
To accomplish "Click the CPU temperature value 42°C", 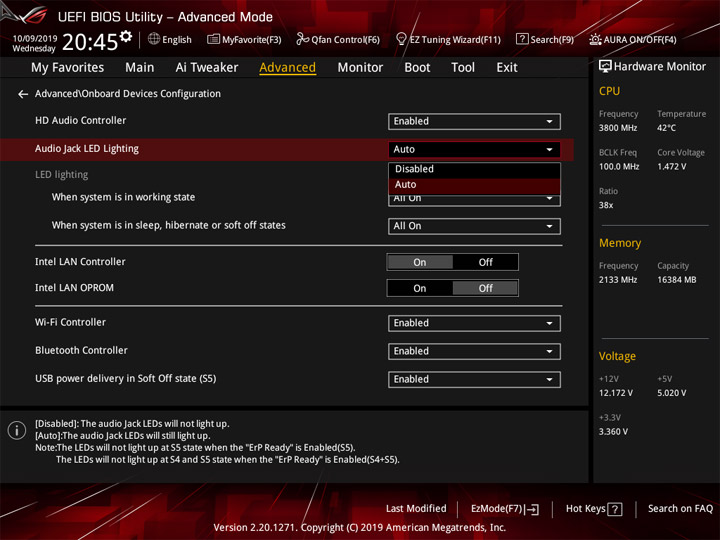I will coord(666,128).
